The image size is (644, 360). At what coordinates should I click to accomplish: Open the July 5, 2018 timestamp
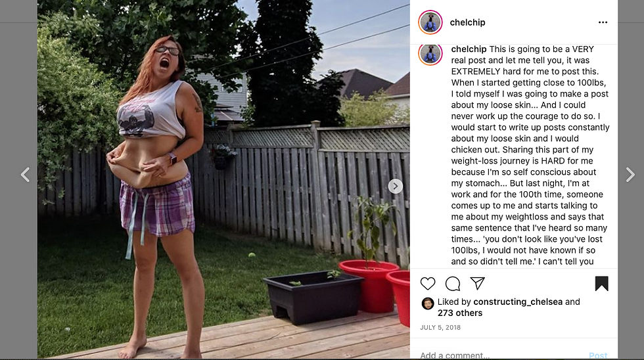pyautogui.click(x=440, y=328)
